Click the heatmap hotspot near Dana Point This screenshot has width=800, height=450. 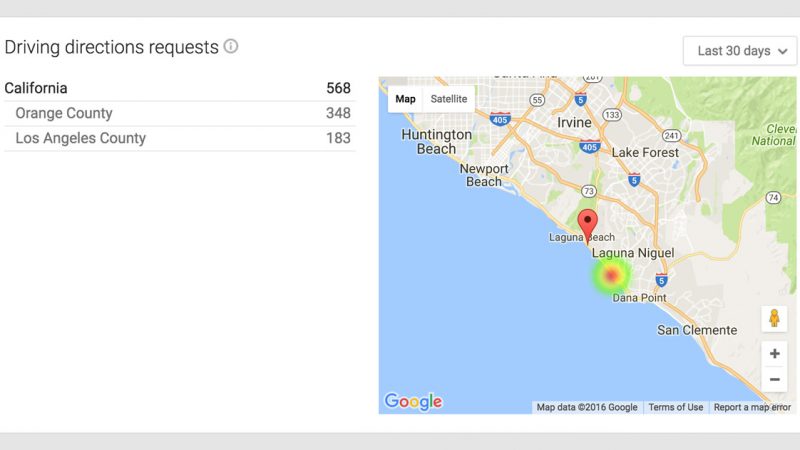pyautogui.click(x=611, y=273)
